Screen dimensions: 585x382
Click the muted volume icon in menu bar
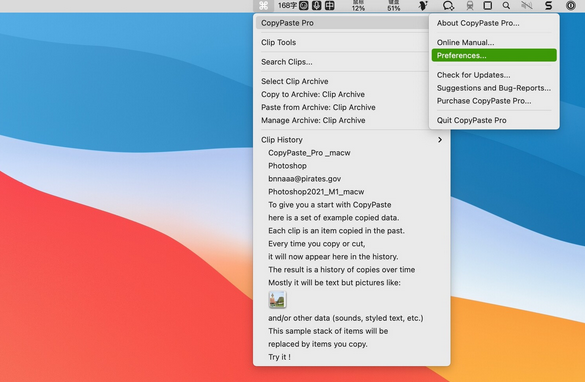(527, 6)
